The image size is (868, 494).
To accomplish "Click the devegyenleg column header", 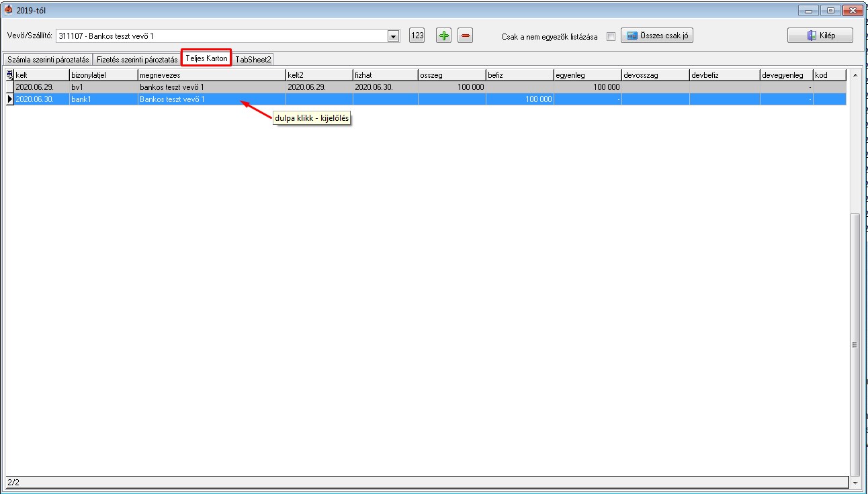I will [787, 75].
